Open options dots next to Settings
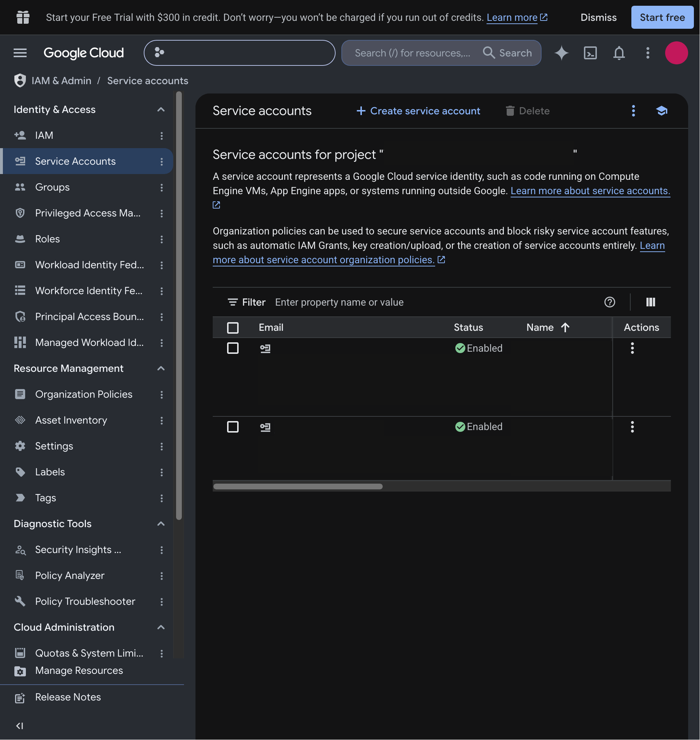The image size is (700, 740). click(x=162, y=447)
